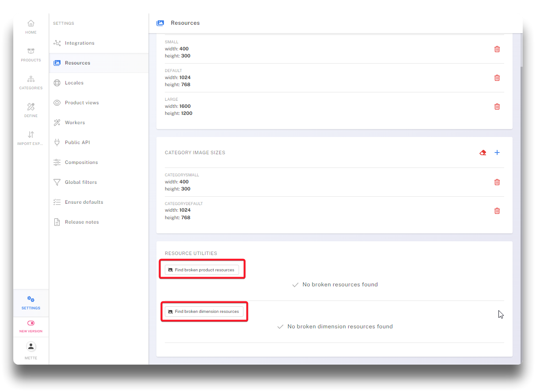
Task: Open the Home section in sidebar
Action: pos(31,27)
